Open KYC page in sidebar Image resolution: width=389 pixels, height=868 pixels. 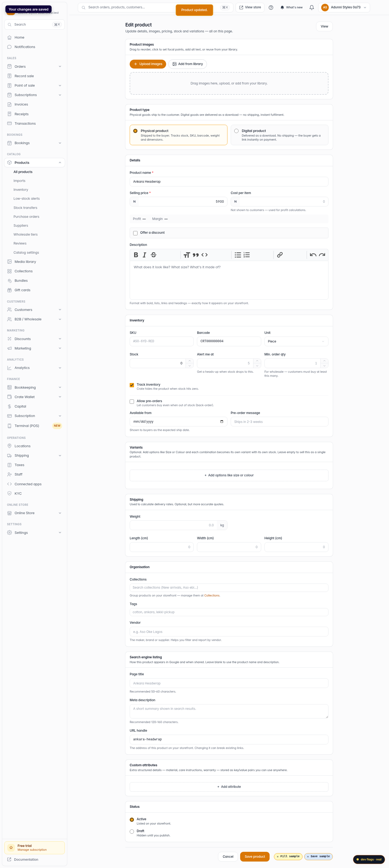pos(34,493)
